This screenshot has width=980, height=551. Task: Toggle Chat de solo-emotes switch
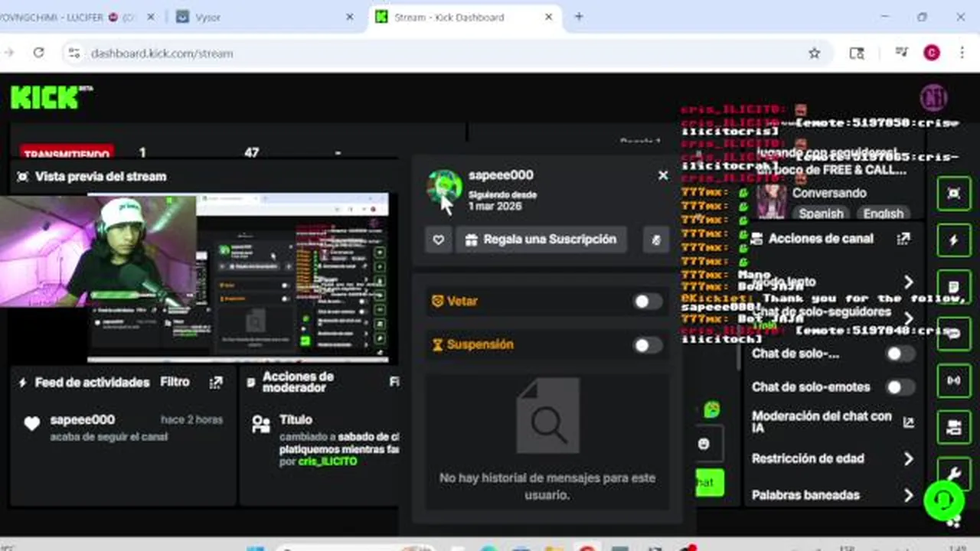900,387
